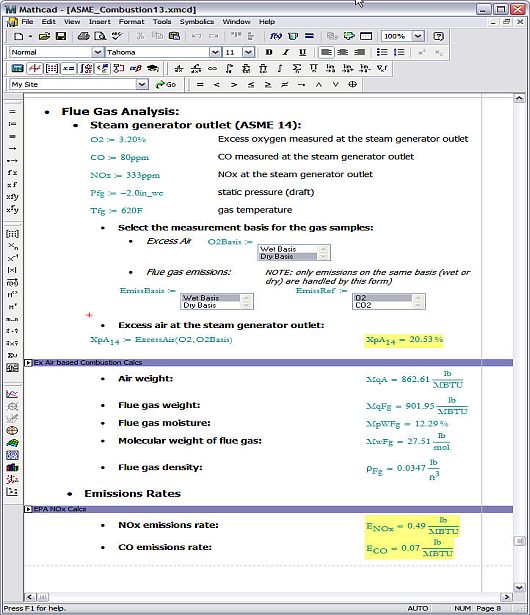530x615 pixels.
Task: Select Wet Basis in EmissBasis list
Action: (211, 298)
